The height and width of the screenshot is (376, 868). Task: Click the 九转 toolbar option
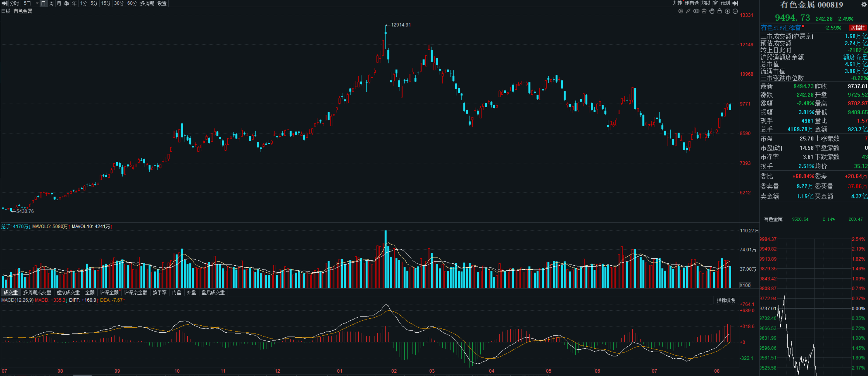pos(677,3)
